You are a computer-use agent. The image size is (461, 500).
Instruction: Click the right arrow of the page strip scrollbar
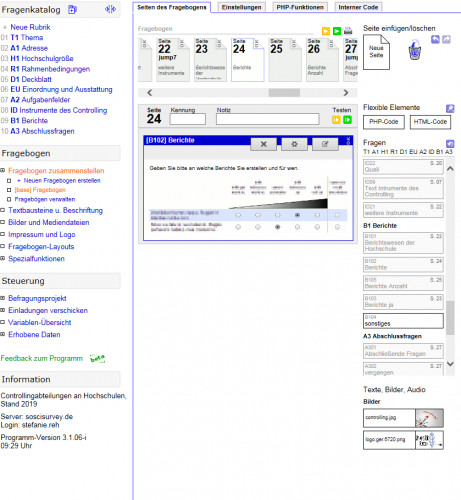(346, 93)
